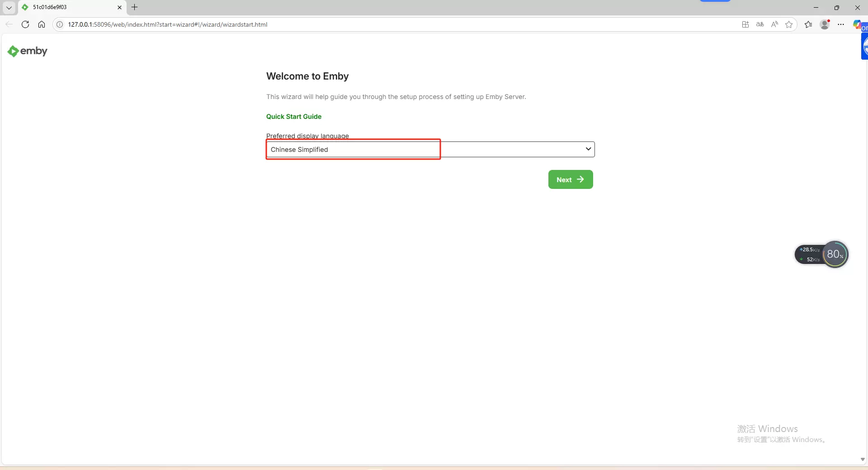
Task: Add this page to favorites with star
Action: pyautogui.click(x=789, y=24)
